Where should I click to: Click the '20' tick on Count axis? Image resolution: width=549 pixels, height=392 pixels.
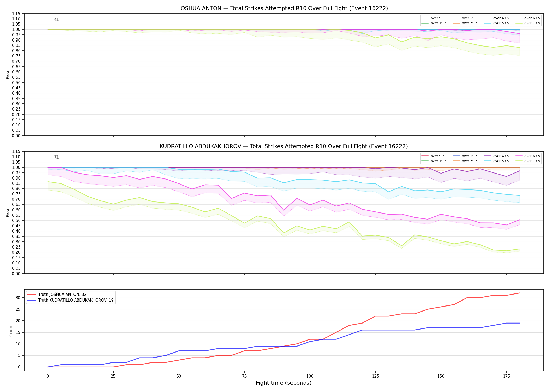click(x=18, y=321)
